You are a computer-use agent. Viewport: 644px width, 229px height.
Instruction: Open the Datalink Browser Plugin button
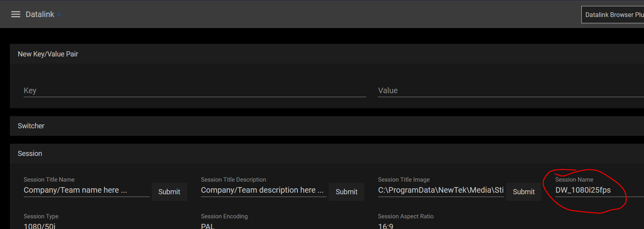click(x=613, y=15)
